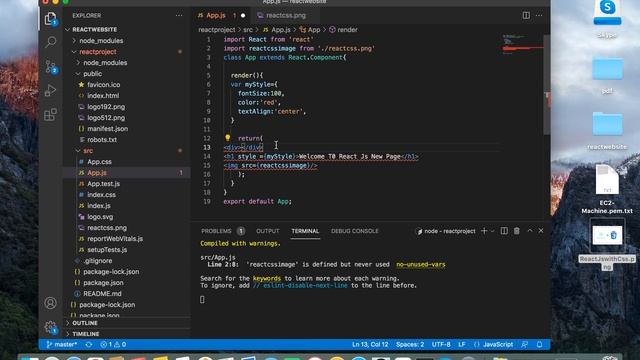Open the Explorer view in activity bar
The image size is (640, 360).
point(51,19)
